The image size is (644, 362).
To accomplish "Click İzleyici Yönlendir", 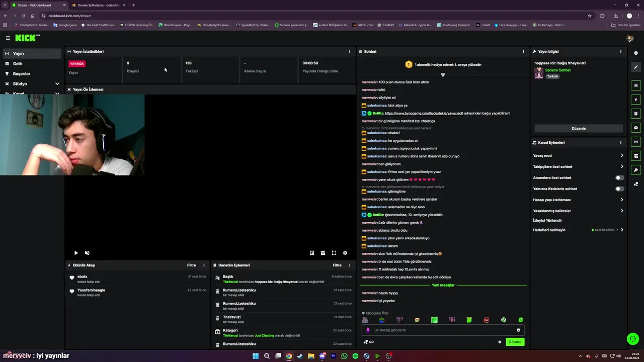I will pyautogui.click(x=547, y=220).
